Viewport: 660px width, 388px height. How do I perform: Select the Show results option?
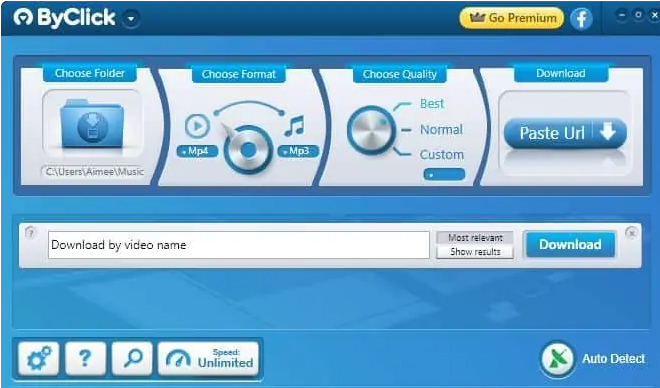475,252
